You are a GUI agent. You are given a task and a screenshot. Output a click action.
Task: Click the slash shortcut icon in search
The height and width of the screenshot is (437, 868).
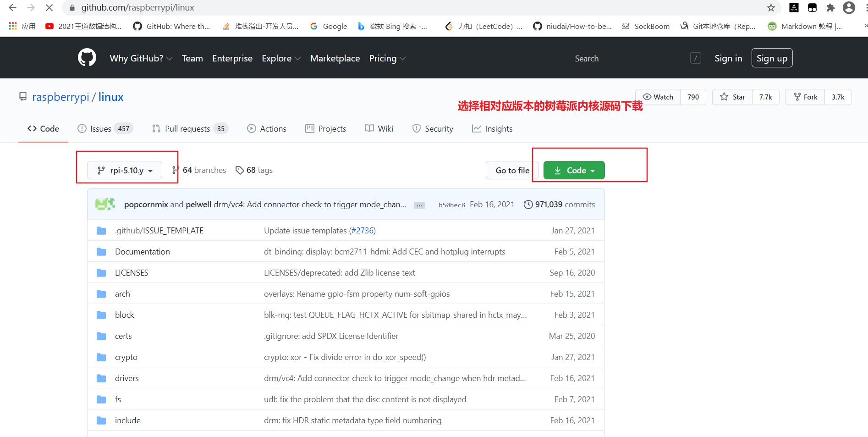696,58
